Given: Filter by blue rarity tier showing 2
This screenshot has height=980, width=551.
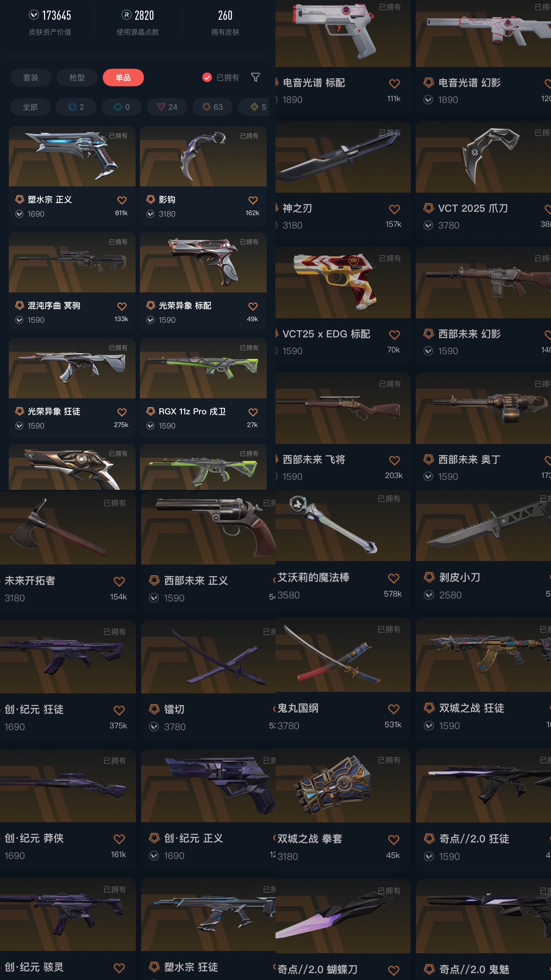Looking at the screenshot, I should point(76,107).
